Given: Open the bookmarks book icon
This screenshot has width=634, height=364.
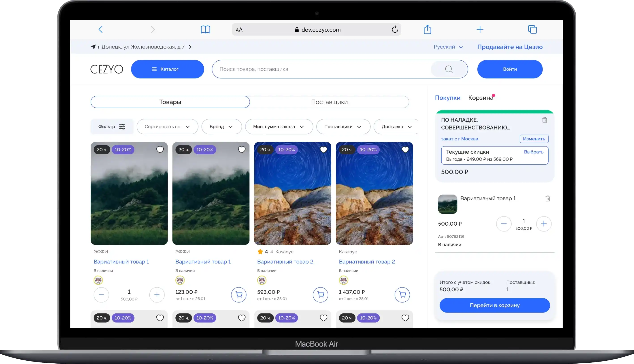Looking at the screenshot, I should 205,30.
